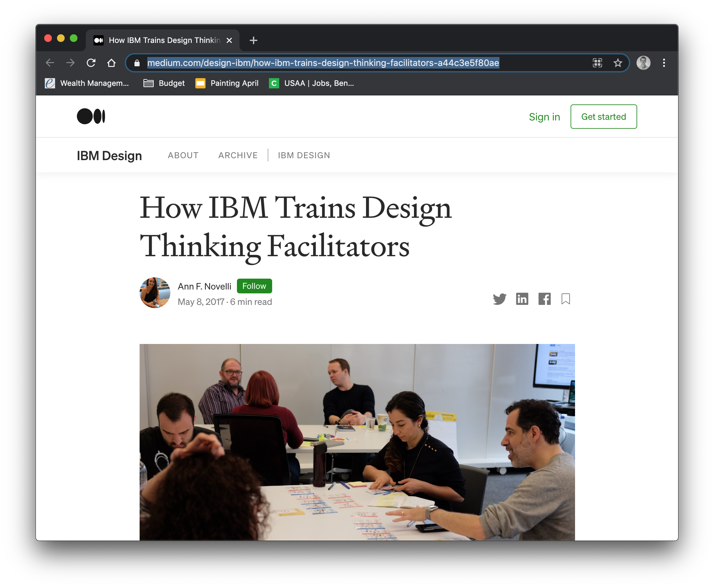Follow author Ann F. Novelli

(254, 286)
